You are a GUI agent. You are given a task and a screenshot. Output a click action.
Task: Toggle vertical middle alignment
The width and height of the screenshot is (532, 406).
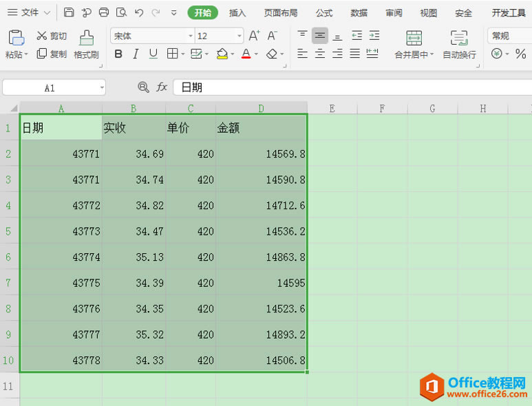tap(320, 35)
